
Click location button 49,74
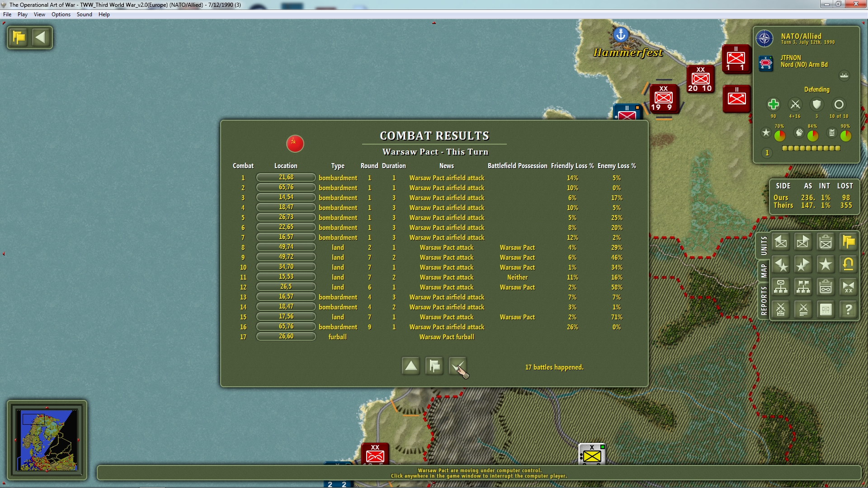pos(286,247)
